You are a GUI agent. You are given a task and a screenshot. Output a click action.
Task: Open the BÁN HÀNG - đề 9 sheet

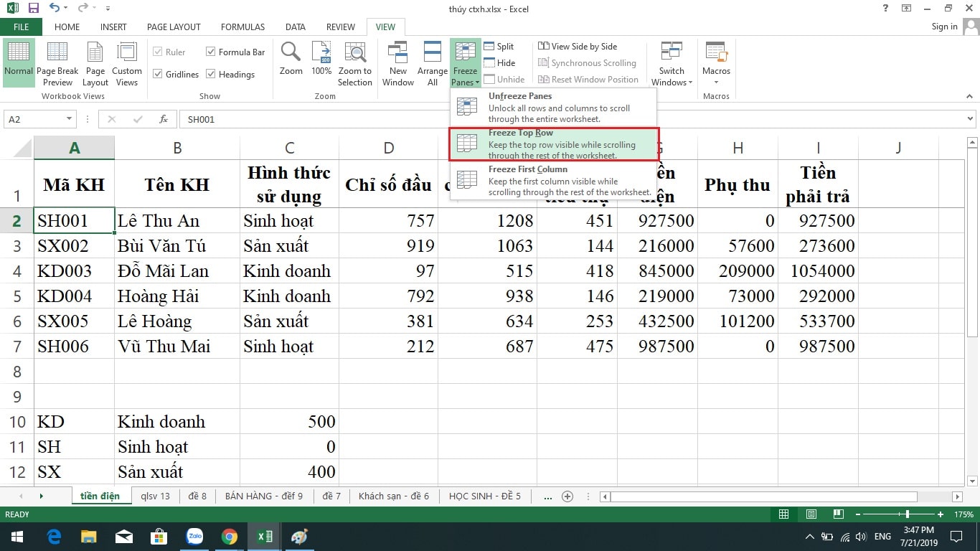pyautogui.click(x=264, y=496)
